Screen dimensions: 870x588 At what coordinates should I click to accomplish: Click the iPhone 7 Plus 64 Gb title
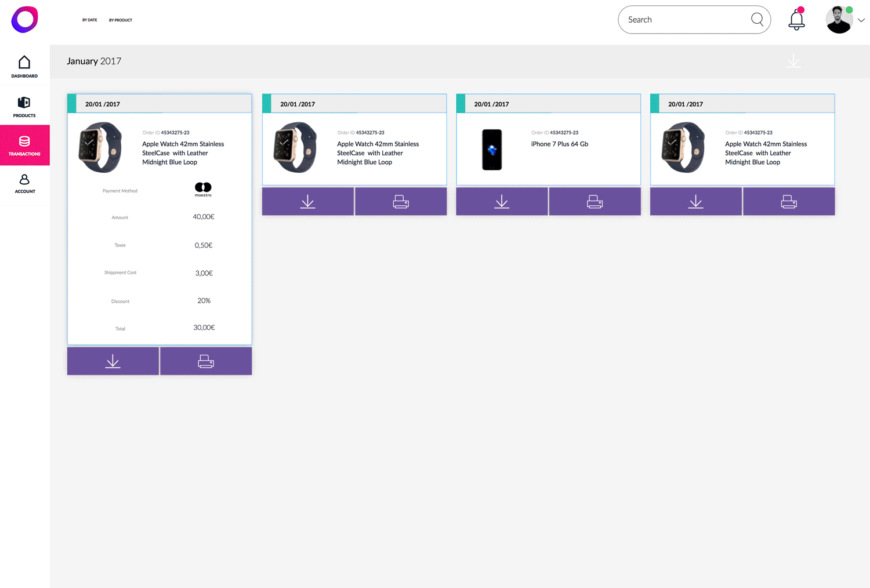point(560,144)
